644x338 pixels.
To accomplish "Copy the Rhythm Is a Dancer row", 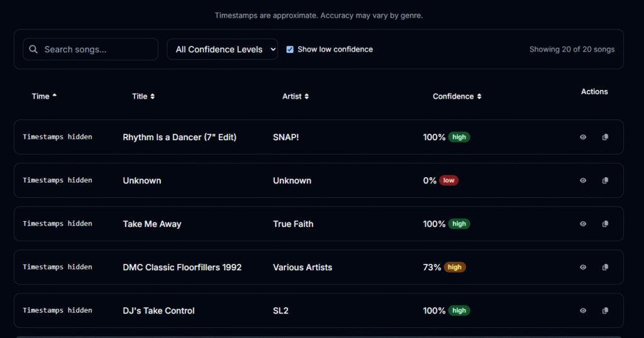I will [x=605, y=137].
